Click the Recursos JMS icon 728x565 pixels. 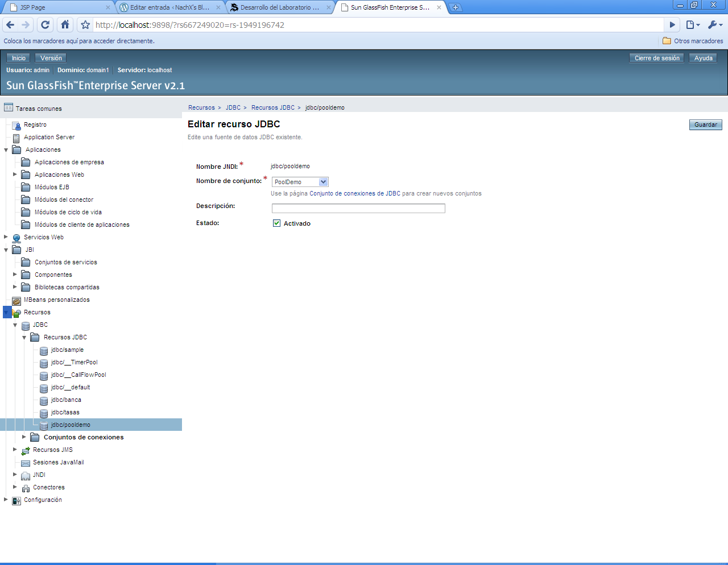click(26, 451)
